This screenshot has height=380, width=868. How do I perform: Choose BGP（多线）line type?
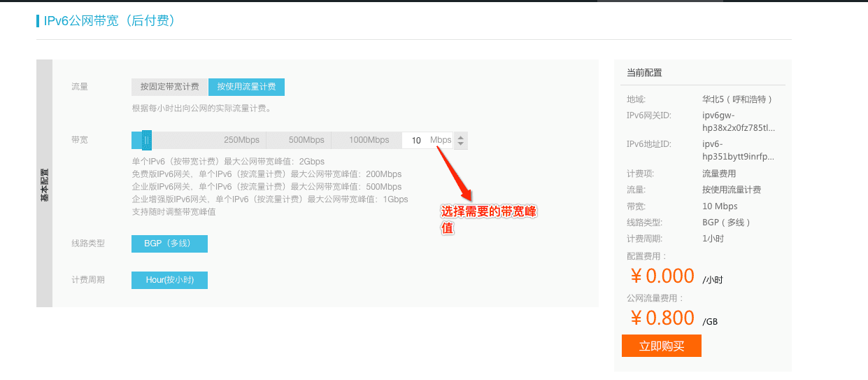click(169, 244)
